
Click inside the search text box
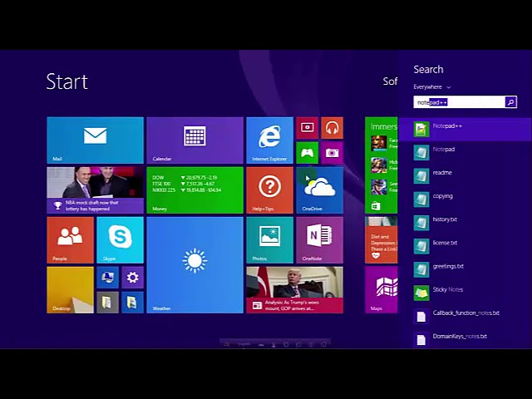(x=459, y=102)
